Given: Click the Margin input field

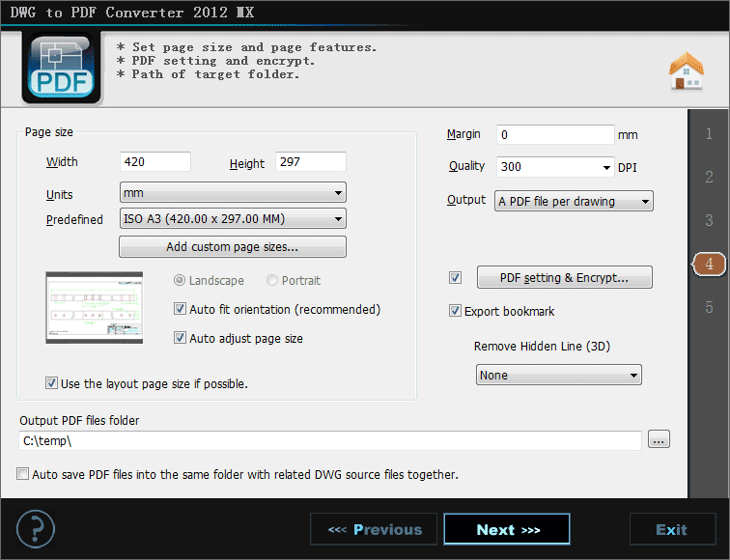Looking at the screenshot, I should click(x=555, y=134).
